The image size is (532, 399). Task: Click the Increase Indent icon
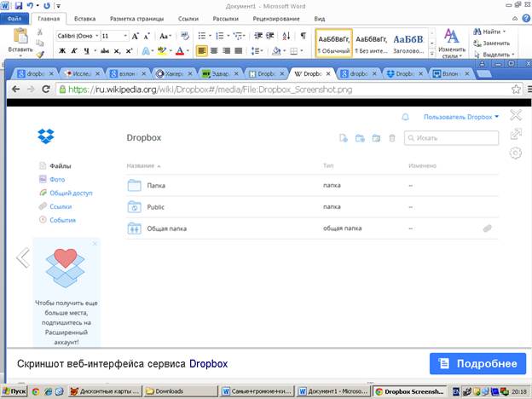(270, 36)
